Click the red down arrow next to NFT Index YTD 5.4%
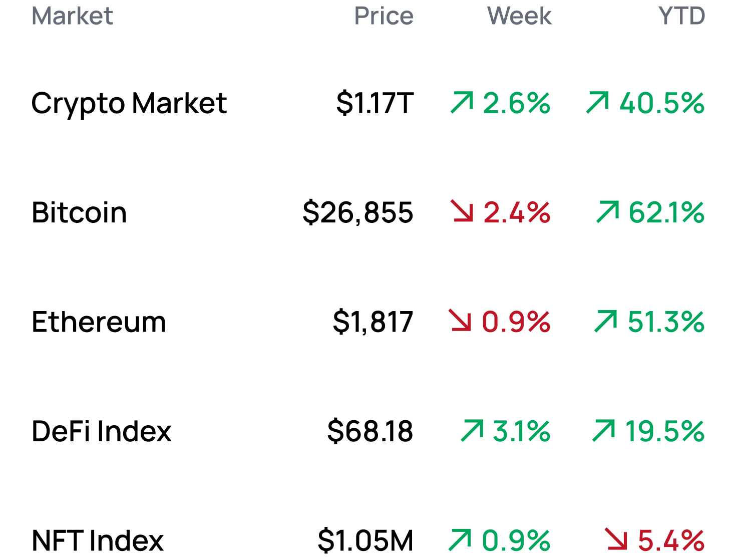 click(x=616, y=539)
